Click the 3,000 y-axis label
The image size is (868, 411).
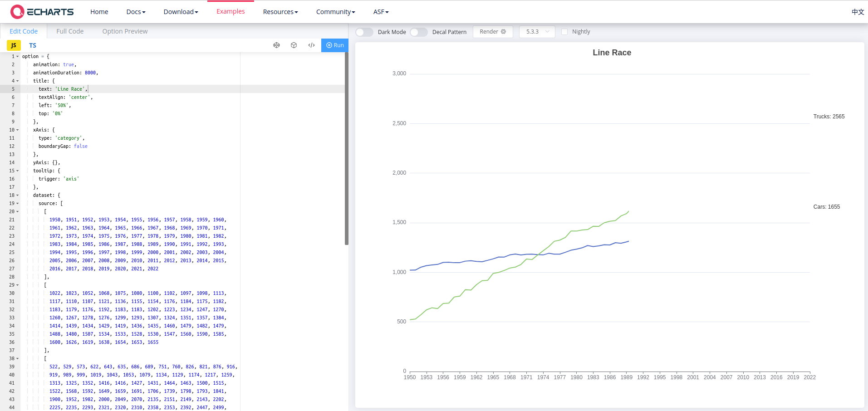point(399,73)
